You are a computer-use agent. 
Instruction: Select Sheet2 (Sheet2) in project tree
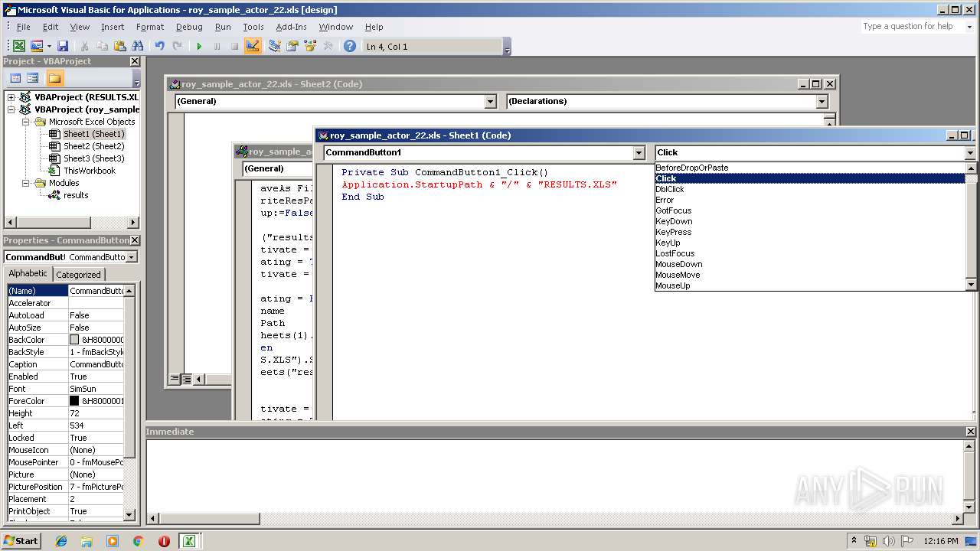[93, 146]
